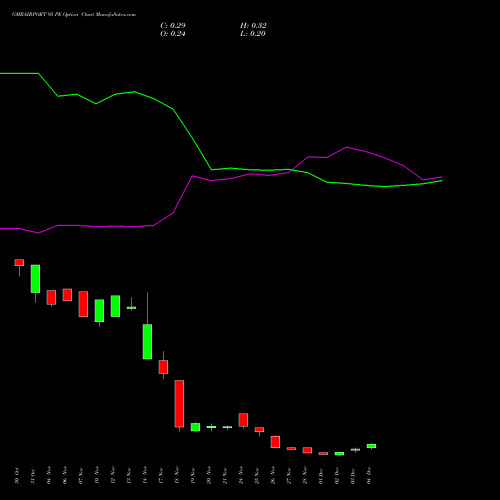The width and height of the screenshot is (500, 500).
Task: Click the 04 Dec date label
Action: pyautogui.click(x=369, y=476)
